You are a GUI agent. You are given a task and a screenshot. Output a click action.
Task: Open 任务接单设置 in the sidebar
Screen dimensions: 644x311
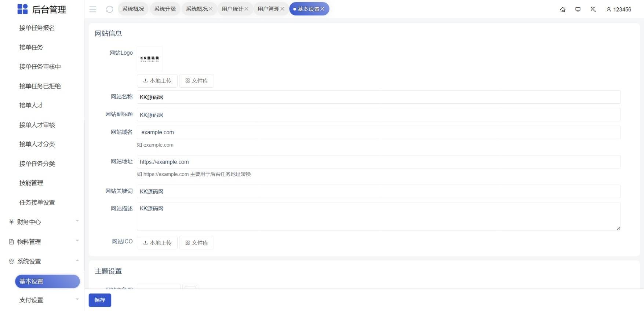(x=37, y=202)
